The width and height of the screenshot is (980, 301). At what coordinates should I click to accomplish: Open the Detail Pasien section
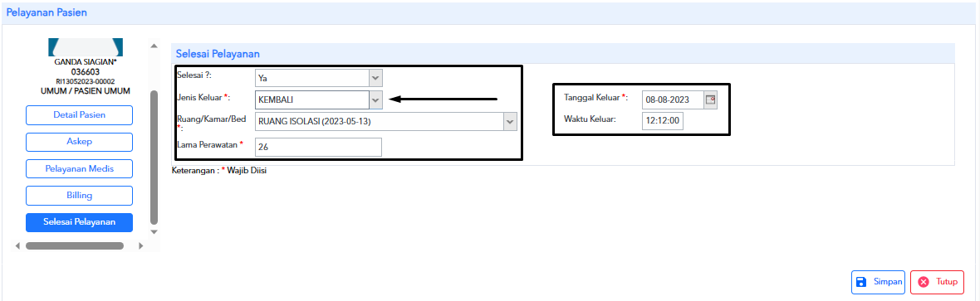(79, 115)
